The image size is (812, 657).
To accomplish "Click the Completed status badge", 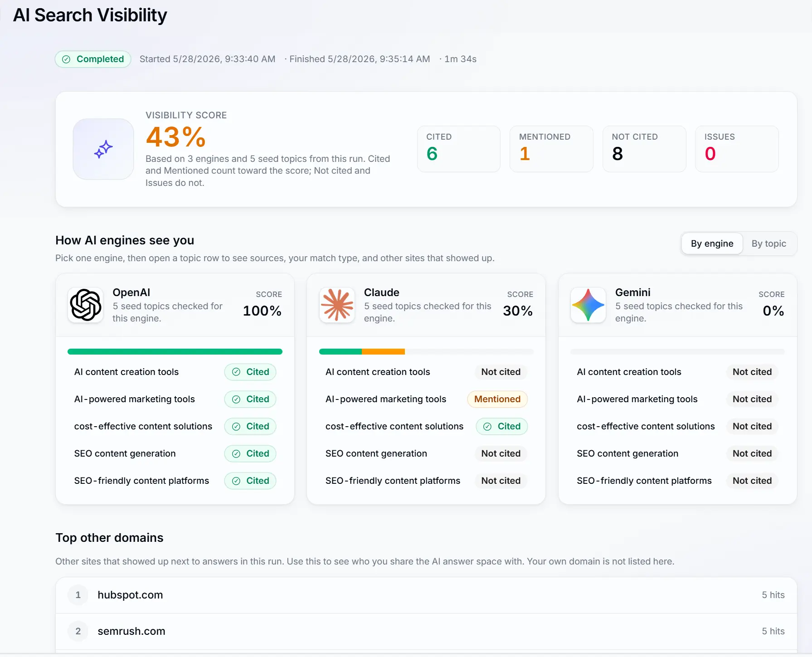I will (x=93, y=59).
